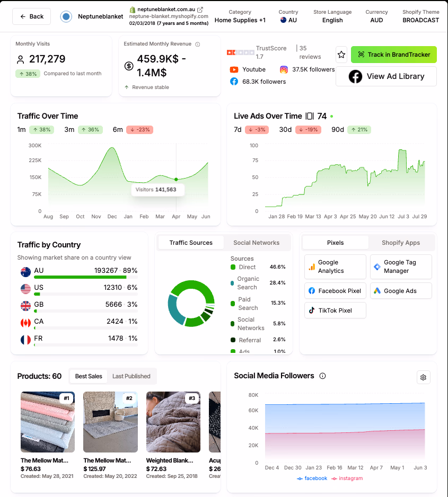Click the AU flag in Traffic by Country
The image size is (448, 497).
25,272
